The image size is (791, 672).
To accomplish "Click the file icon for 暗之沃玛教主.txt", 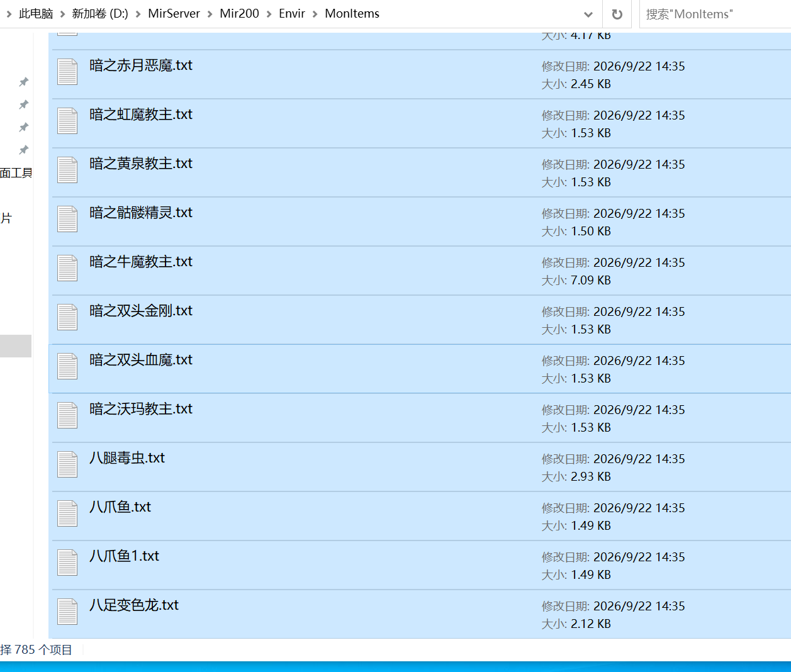I will [x=67, y=415].
